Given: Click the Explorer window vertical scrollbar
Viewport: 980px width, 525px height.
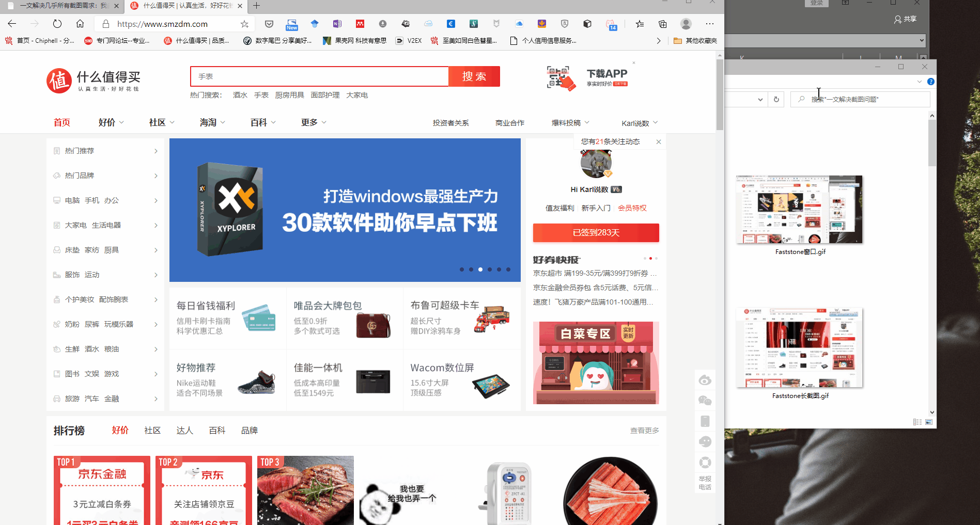Looking at the screenshot, I should point(932,144).
